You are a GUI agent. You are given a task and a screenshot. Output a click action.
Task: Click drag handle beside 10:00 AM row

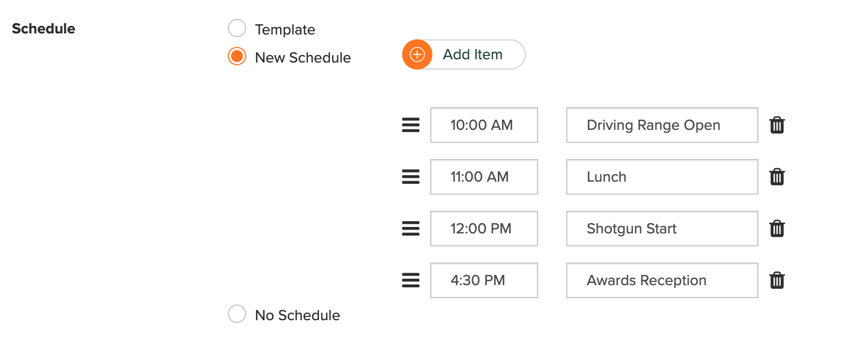point(411,125)
